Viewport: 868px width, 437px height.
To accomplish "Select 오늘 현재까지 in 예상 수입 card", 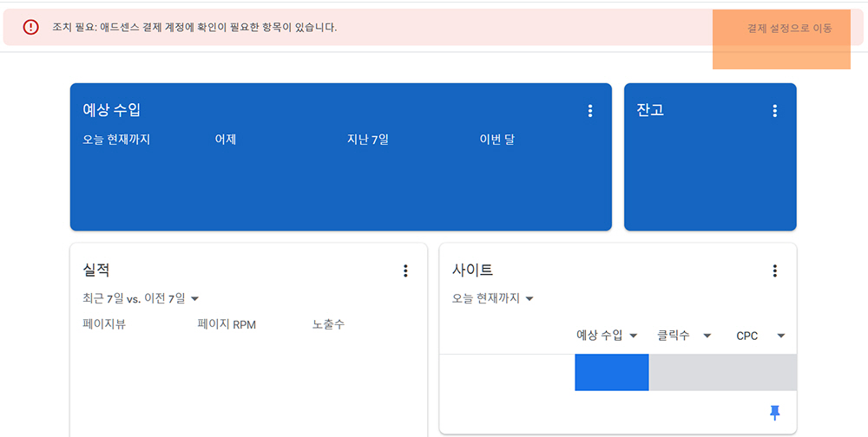I will (116, 140).
